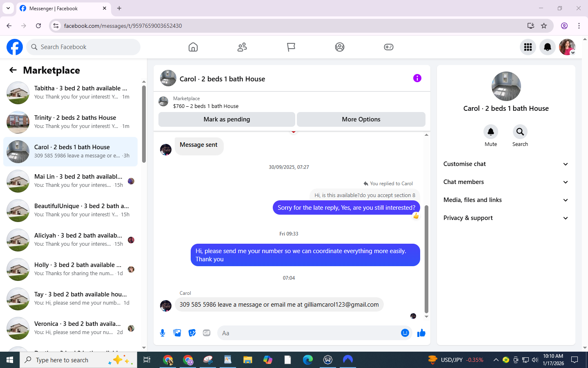Focus the Search Facebook box
Image resolution: width=588 pixels, height=368 pixels.
83,47
